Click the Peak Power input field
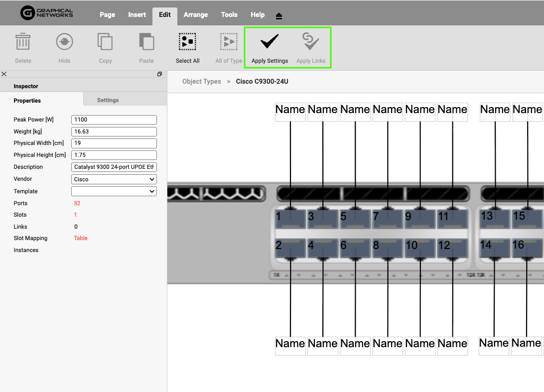This screenshot has width=544, height=392. 114,120
